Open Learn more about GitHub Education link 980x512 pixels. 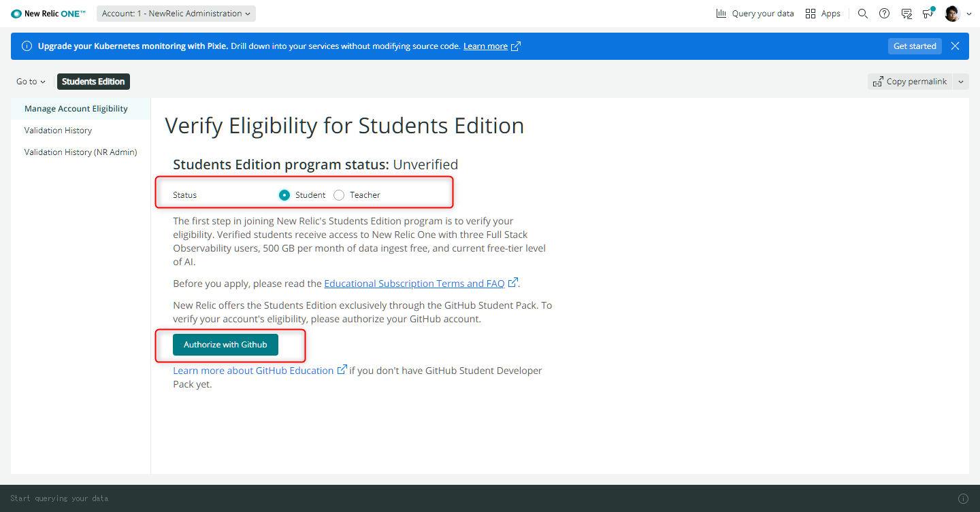(253, 371)
